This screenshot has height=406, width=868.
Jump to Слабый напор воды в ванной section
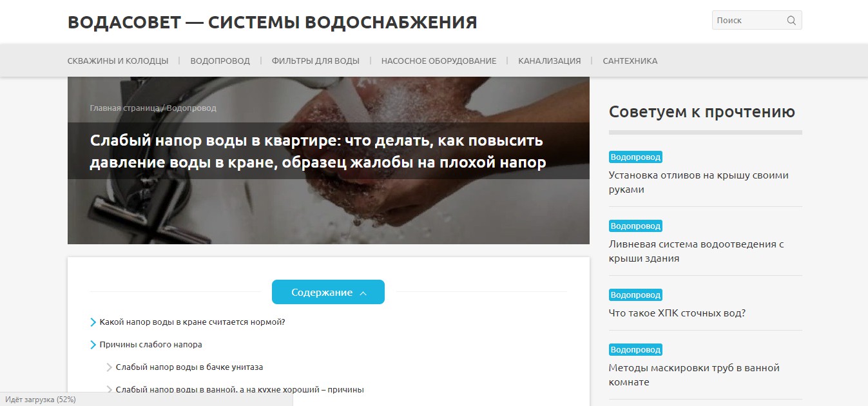(240, 390)
